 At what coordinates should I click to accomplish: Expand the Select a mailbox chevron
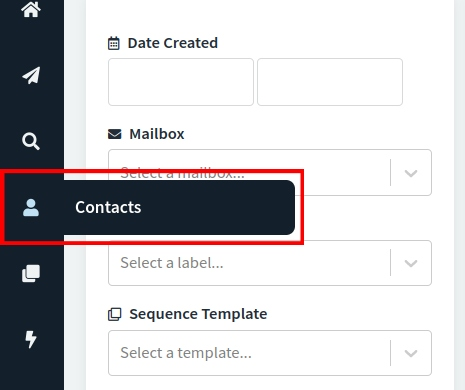click(411, 173)
